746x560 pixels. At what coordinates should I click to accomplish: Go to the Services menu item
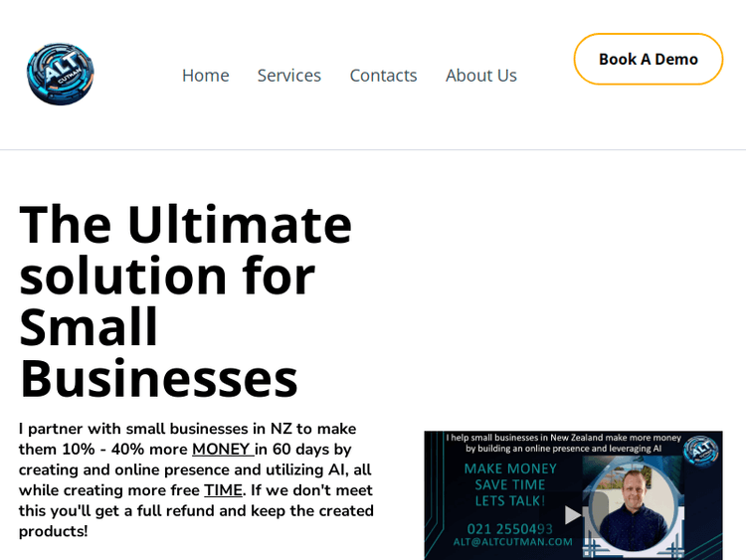tap(288, 76)
